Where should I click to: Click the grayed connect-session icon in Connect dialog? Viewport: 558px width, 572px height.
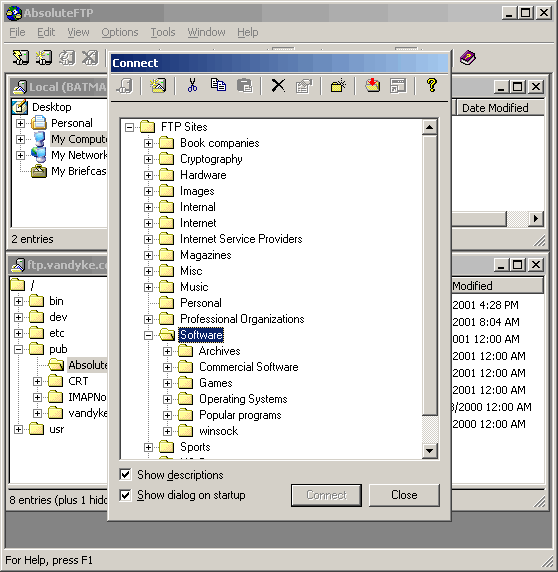pyautogui.click(x=125, y=86)
